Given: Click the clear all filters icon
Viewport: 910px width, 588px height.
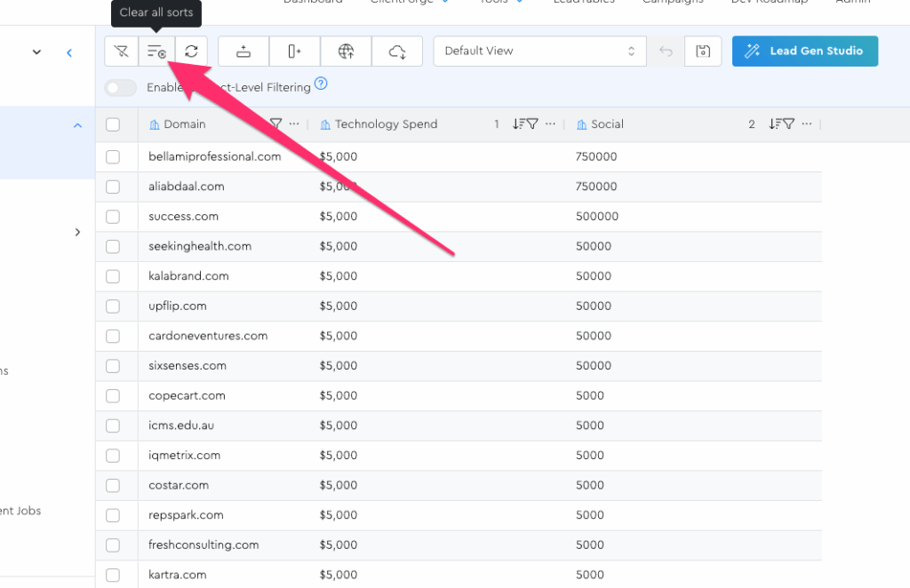Looking at the screenshot, I should coord(122,52).
